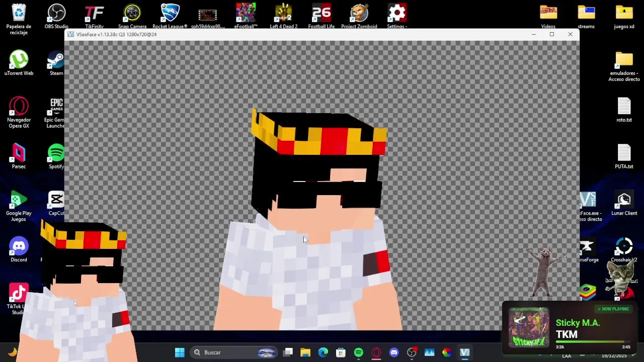Minimize the VSeeFace window
Screen dimensions: 644x362
(x=533, y=34)
